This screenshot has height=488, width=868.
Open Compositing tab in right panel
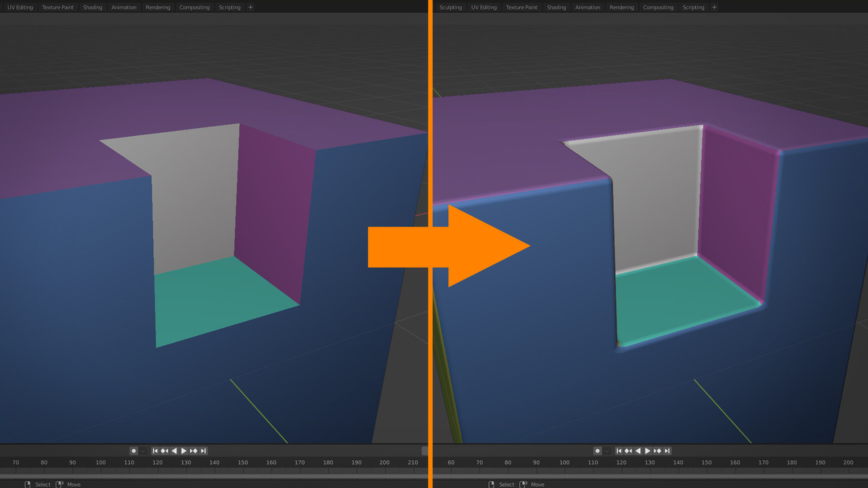658,7
